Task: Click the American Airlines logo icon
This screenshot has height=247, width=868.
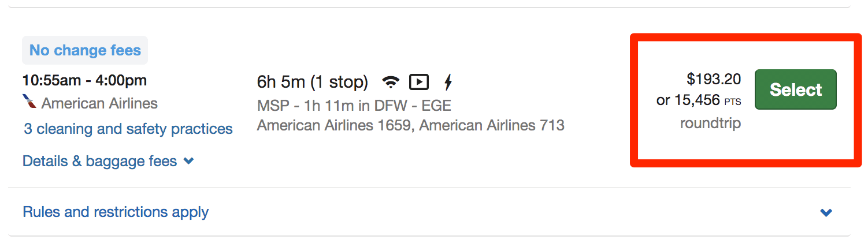Action: [x=29, y=103]
